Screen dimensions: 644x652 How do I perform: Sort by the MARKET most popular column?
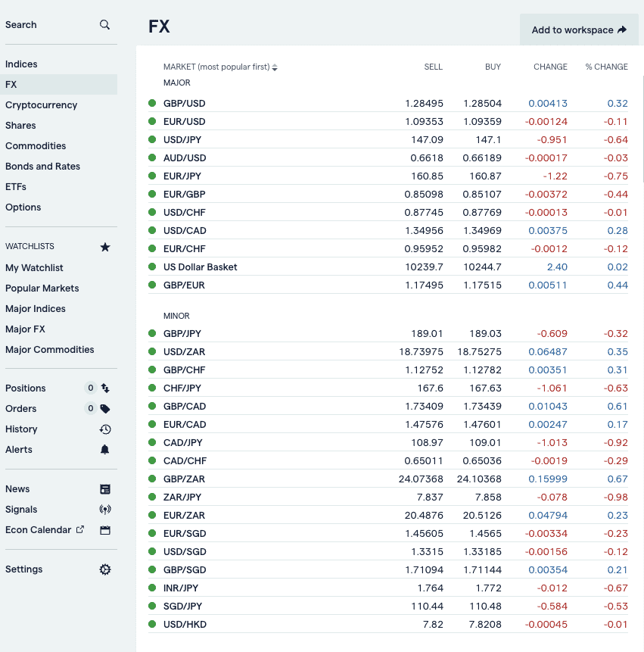click(220, 67)
